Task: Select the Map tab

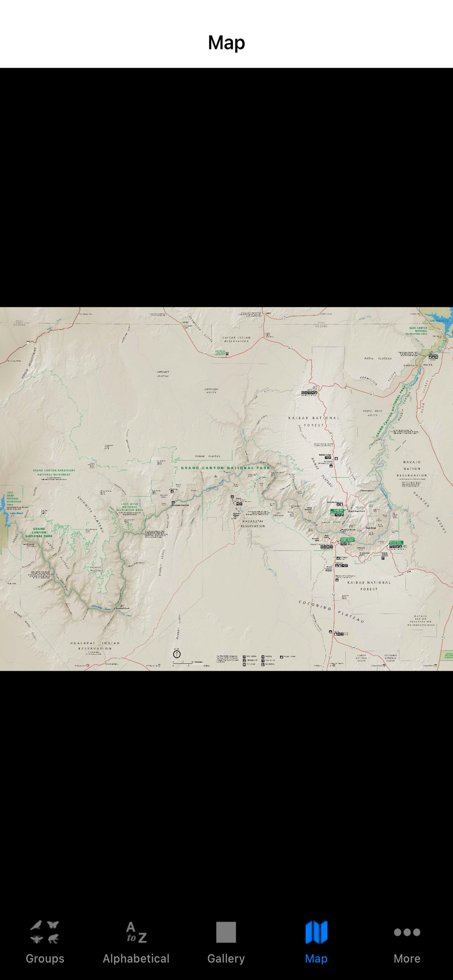Action: coord(316,942)
